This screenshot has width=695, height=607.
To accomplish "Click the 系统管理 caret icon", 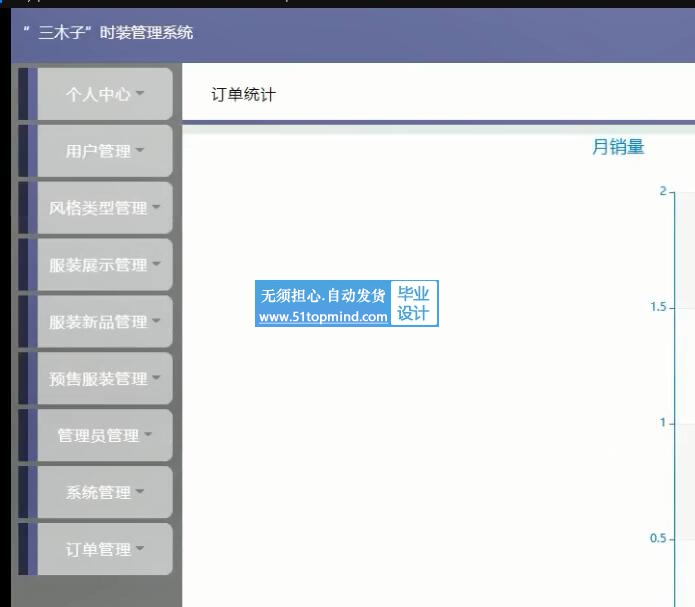I will tap(140, 492).
